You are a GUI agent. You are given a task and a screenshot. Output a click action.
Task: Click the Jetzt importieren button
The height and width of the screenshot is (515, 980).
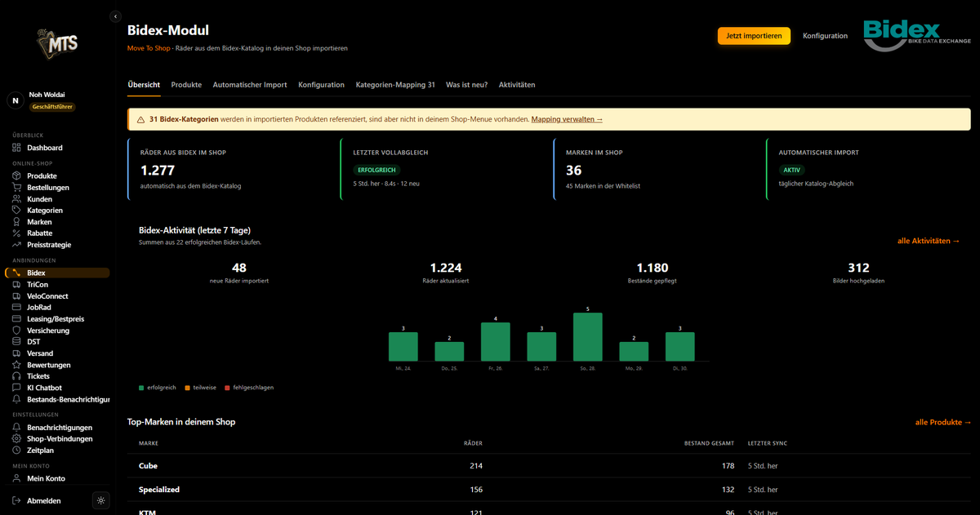[x=755, y=36]
